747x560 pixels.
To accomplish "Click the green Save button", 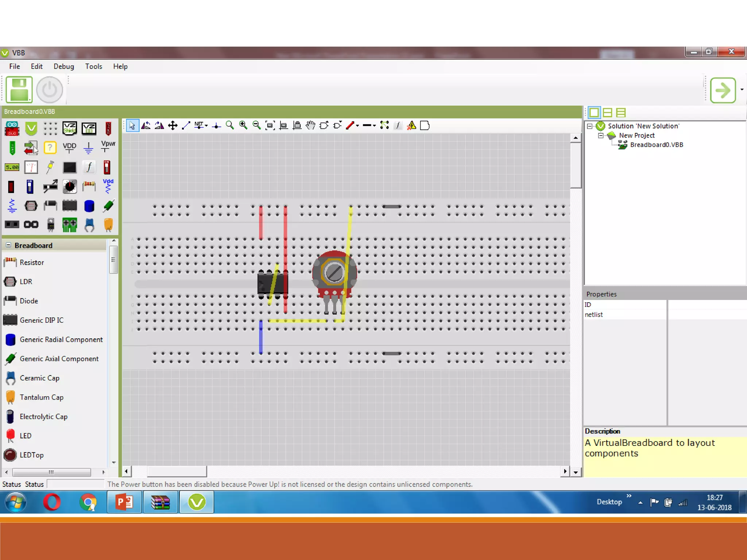I will [x=19, y=90].
